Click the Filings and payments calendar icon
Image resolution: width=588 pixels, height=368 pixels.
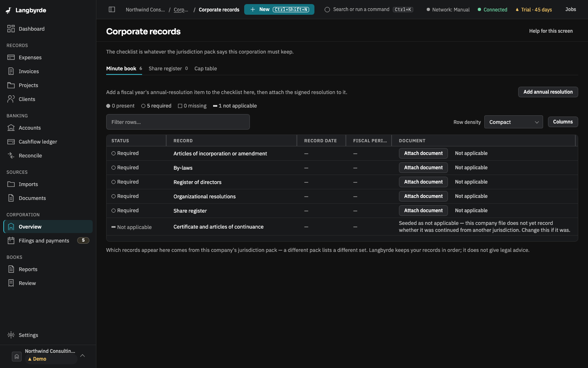[x=11, y=240]
